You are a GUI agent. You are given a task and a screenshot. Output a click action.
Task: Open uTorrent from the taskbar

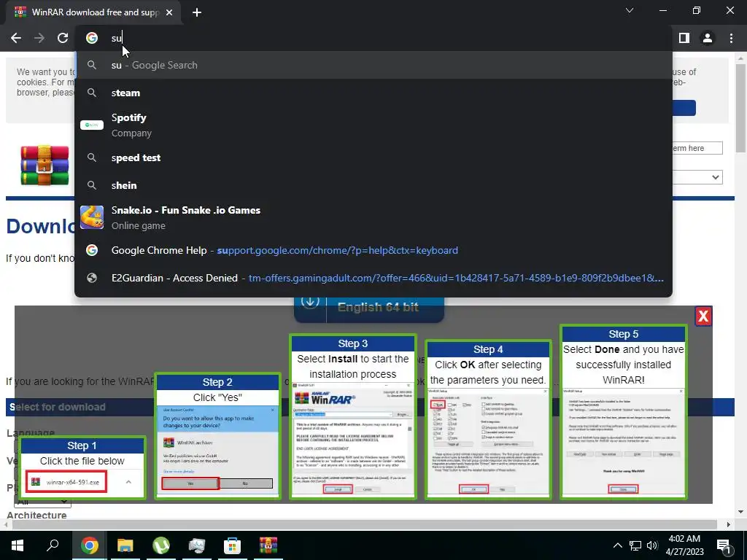click(161, 545)
